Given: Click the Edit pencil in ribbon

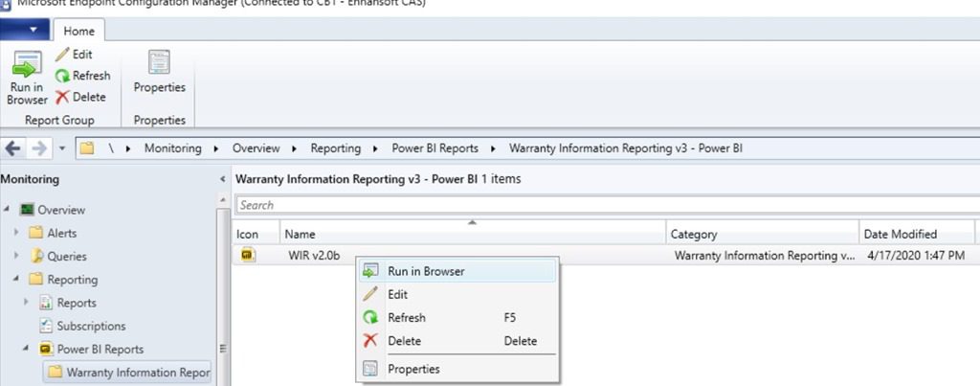Looking at the screenshot, I should [63, 55].
